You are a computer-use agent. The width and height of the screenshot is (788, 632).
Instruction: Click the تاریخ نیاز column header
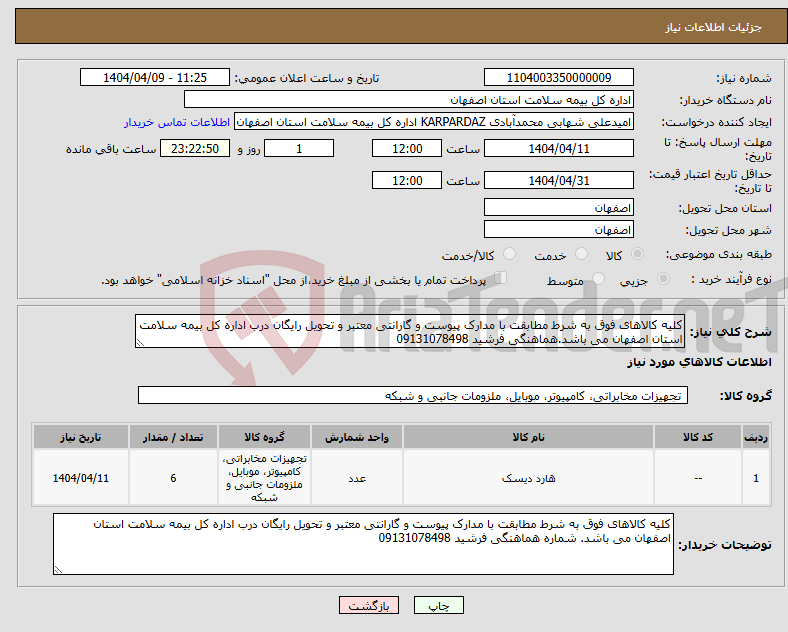(x=80, y=437)
